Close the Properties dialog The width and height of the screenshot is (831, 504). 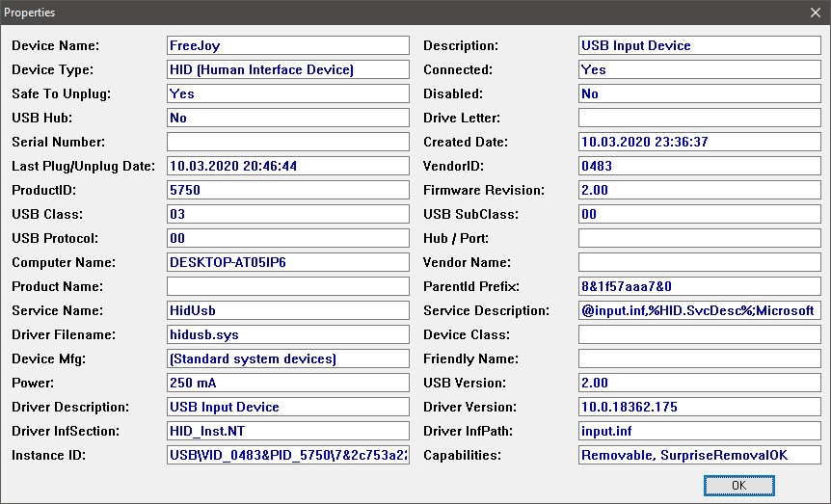(816, 13)
